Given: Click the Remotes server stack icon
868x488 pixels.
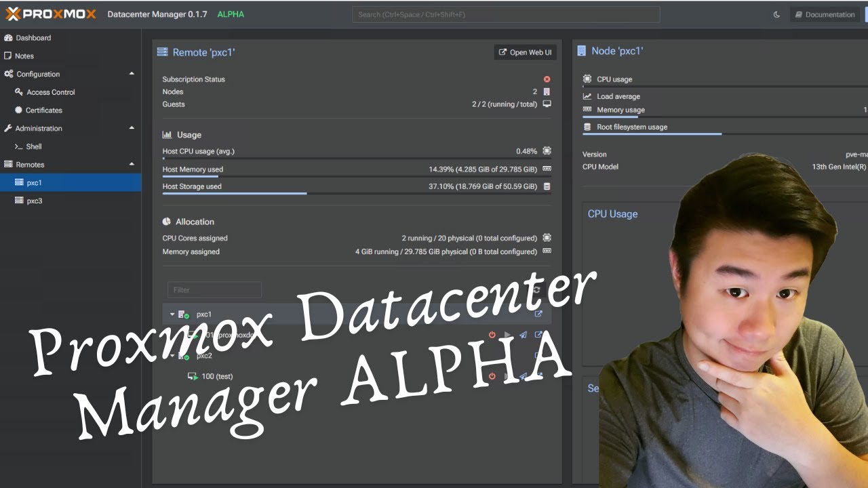Looking at the screenshot, I should (9, 165).
